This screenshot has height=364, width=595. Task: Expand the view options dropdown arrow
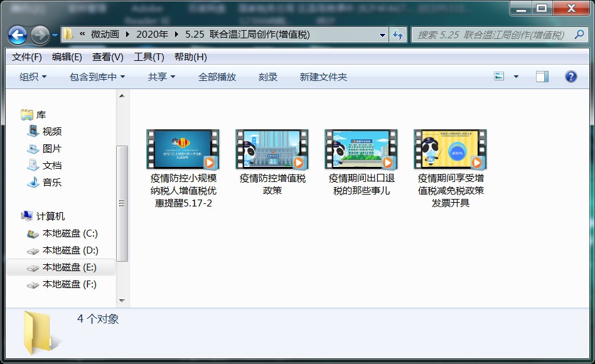pyautogui.click(x=516, y=77)
